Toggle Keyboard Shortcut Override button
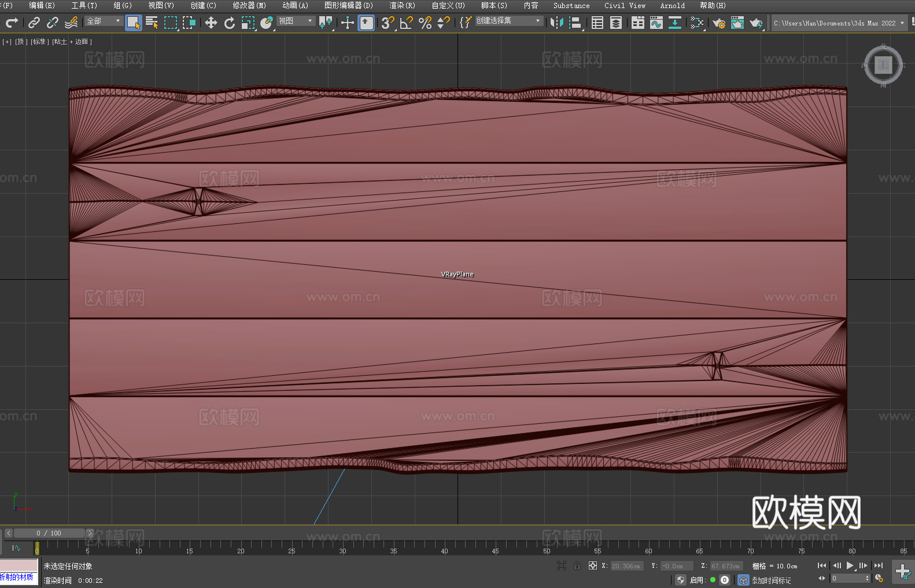Screen dimensions: 915x588 [366, 23]
